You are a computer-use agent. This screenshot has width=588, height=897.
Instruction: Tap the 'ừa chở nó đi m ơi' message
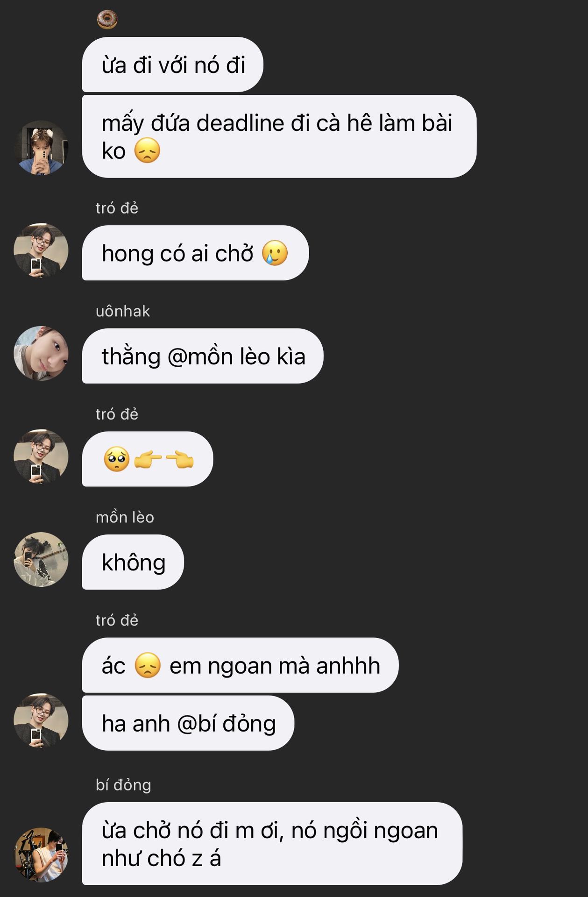point(272,844)
